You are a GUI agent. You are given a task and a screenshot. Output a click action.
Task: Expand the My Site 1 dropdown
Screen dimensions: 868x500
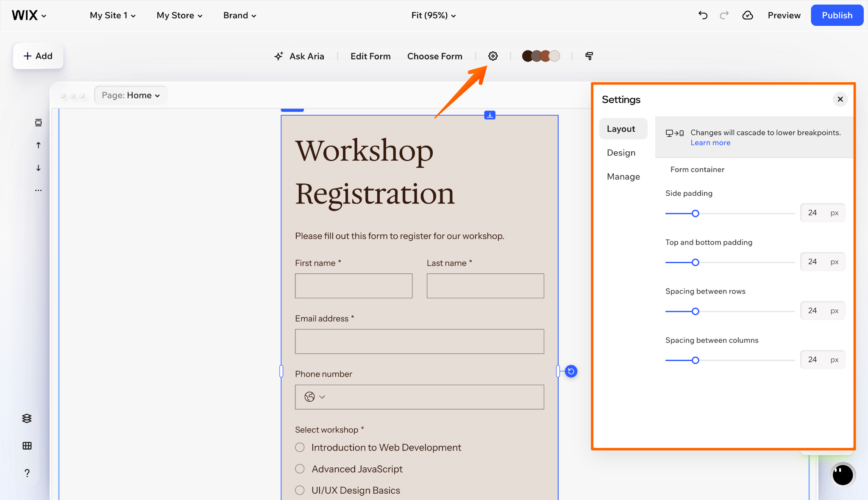pos(113,15)
